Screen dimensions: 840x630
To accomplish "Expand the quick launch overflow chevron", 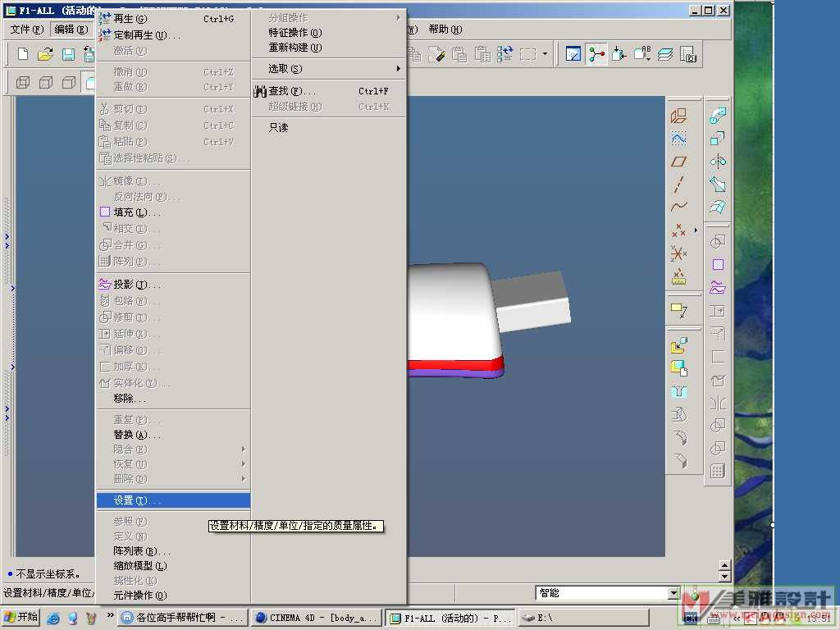I will [x=111, y=615].
